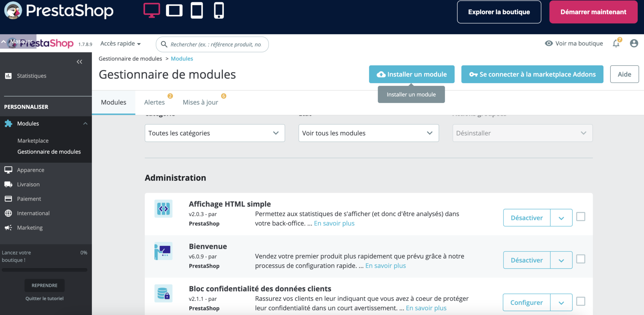Switch to the Alertes tab
Viewport: 644px width, 315px height.
coord(154,102)
